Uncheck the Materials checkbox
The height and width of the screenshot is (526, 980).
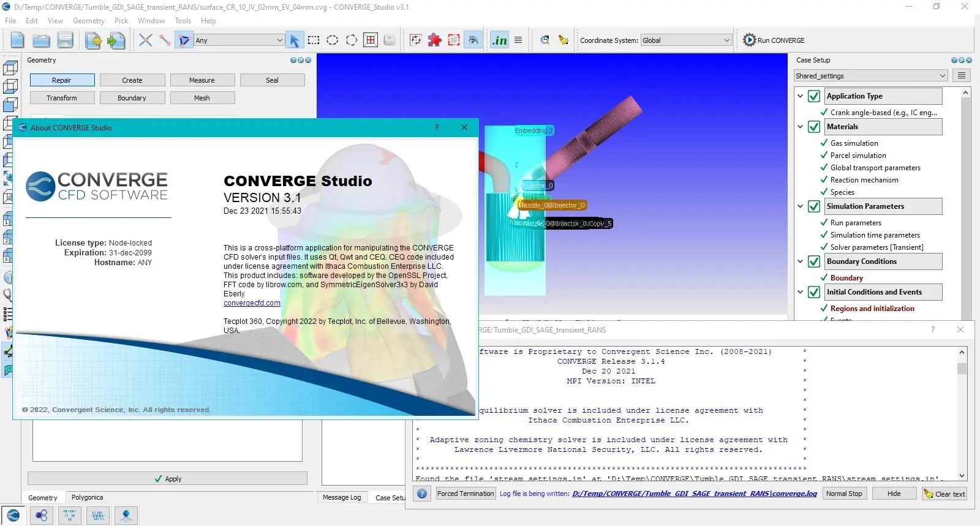coord(814,127)
